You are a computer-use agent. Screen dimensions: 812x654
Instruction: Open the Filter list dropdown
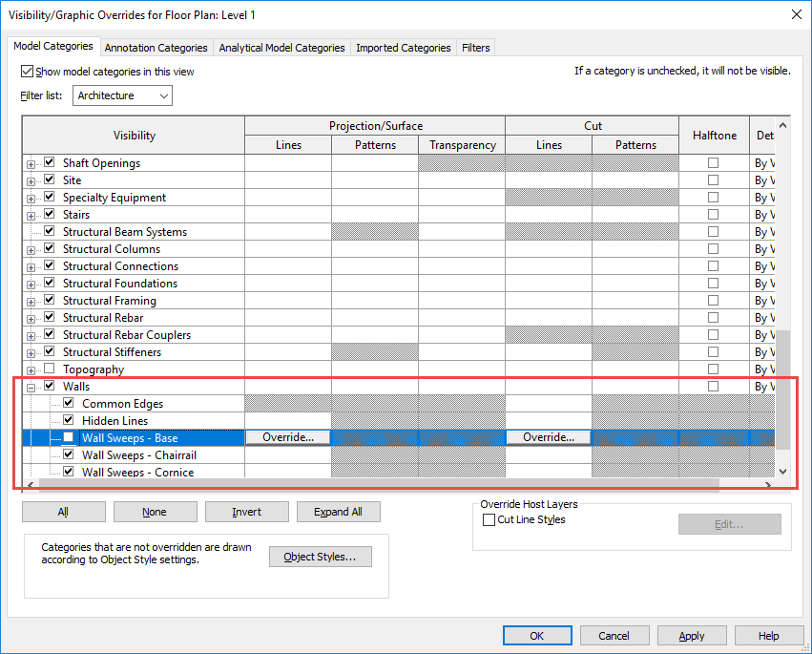point(122,95)
